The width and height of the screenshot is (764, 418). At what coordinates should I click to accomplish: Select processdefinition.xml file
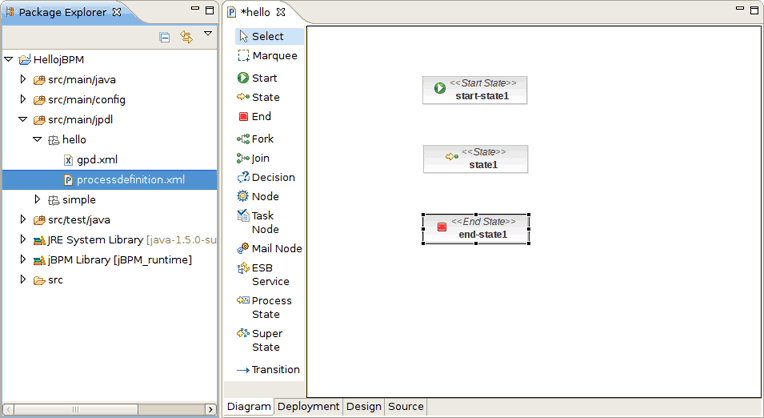(x=110, y=180)
